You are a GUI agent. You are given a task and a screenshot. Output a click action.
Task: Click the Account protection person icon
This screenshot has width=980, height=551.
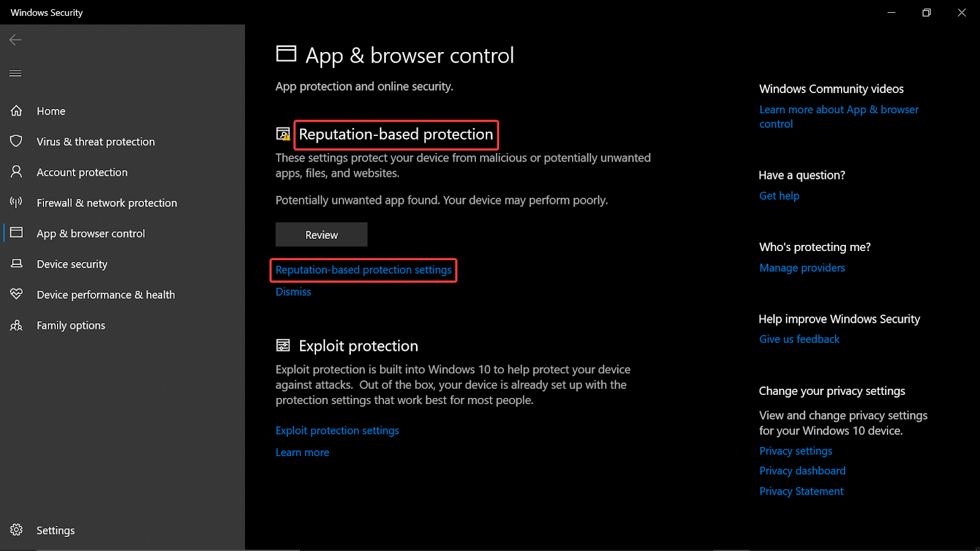17,172
